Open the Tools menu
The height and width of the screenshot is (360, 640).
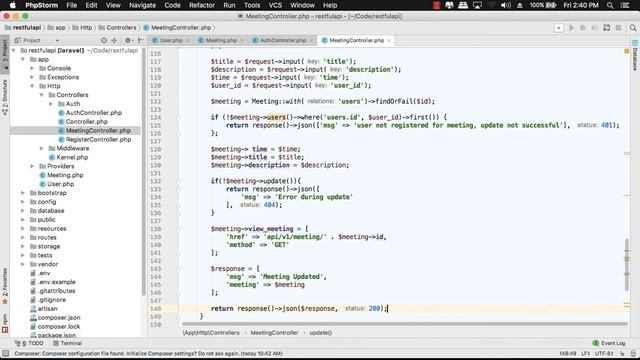click(252, 5)
